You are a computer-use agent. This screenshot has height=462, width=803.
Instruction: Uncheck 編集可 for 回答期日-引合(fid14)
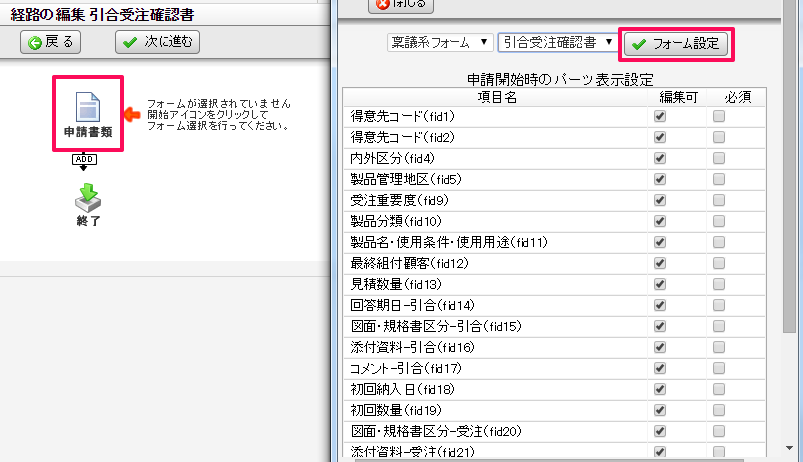tap(660, 305)
